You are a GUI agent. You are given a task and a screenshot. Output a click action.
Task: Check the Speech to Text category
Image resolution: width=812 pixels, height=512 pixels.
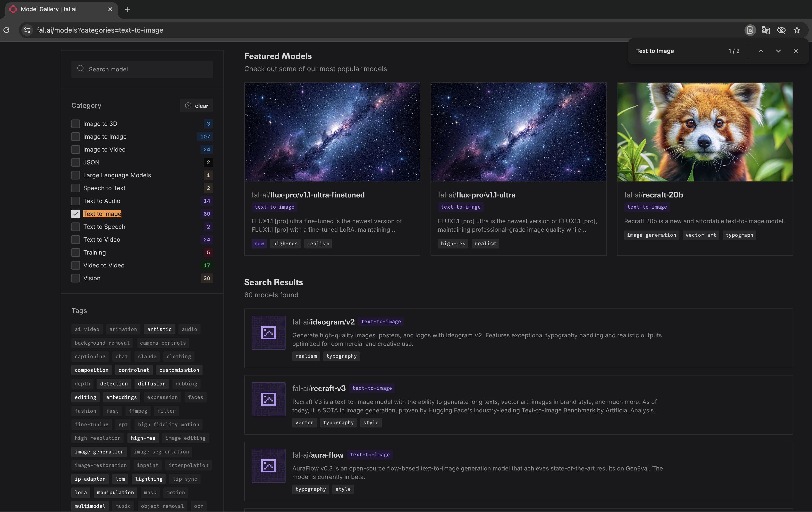pyautogui.click(x=76, y=188)
